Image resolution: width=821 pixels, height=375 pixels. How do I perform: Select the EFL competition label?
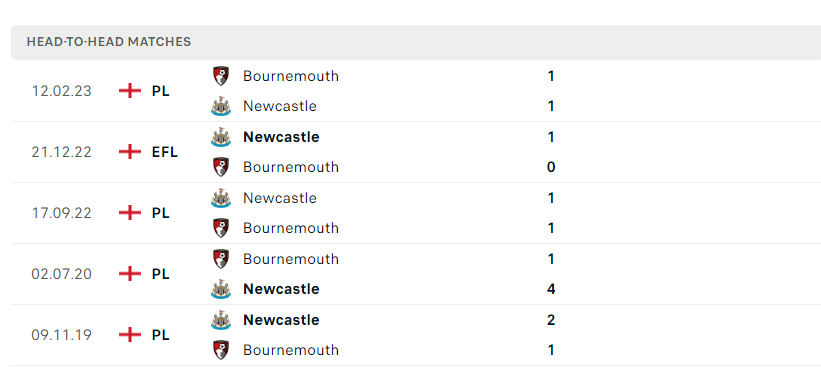click(x=165, y=152)
